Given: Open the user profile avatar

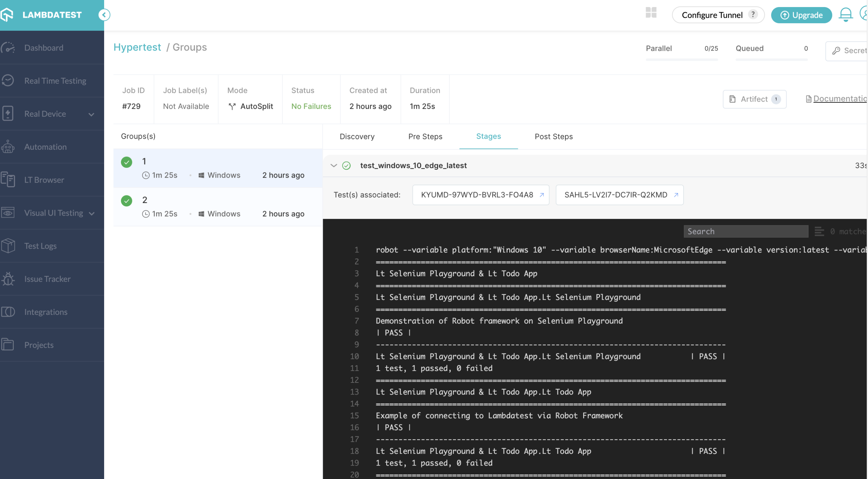Looking at the screenshot, I should (x=864, y=14).
